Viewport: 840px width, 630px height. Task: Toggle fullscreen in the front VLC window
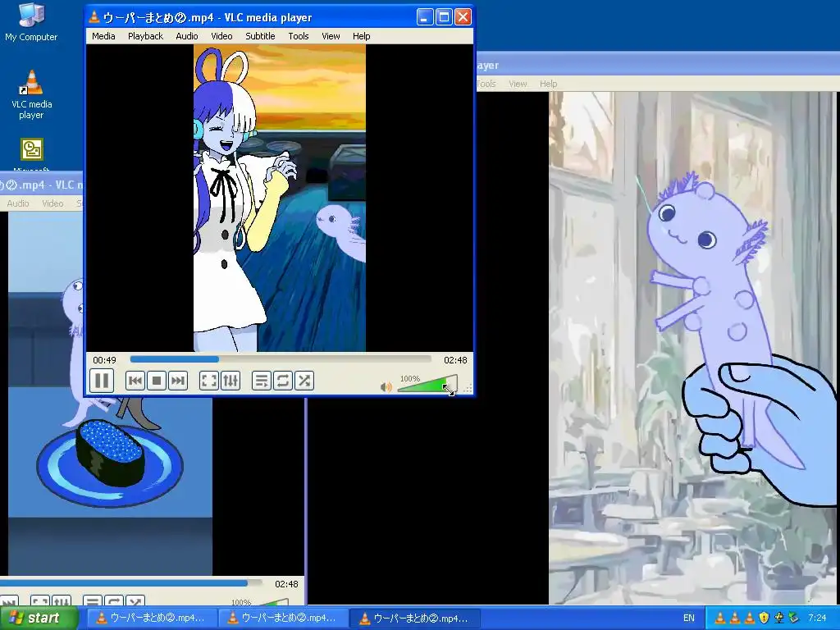coord(209,381)
